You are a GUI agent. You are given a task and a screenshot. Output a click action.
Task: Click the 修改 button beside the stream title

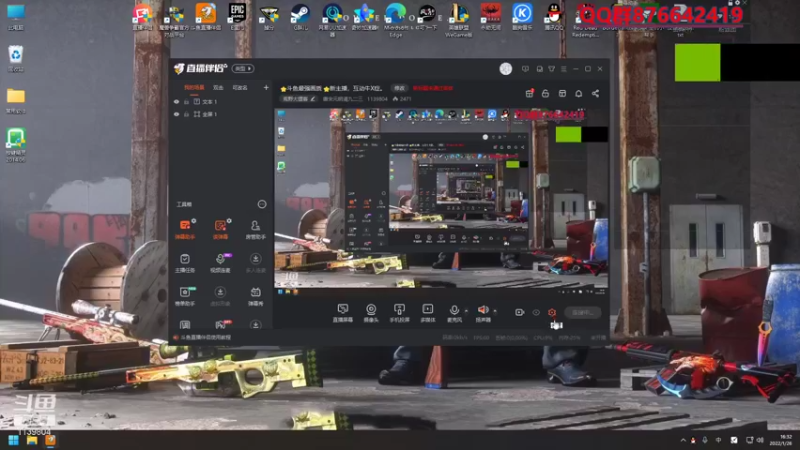tap(399, 88)
